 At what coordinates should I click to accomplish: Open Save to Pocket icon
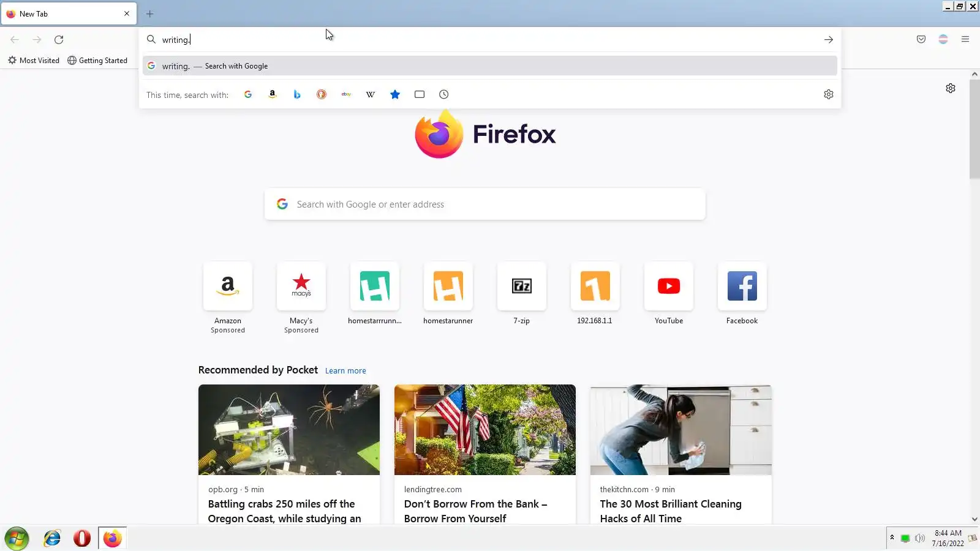tap(921, 40)
